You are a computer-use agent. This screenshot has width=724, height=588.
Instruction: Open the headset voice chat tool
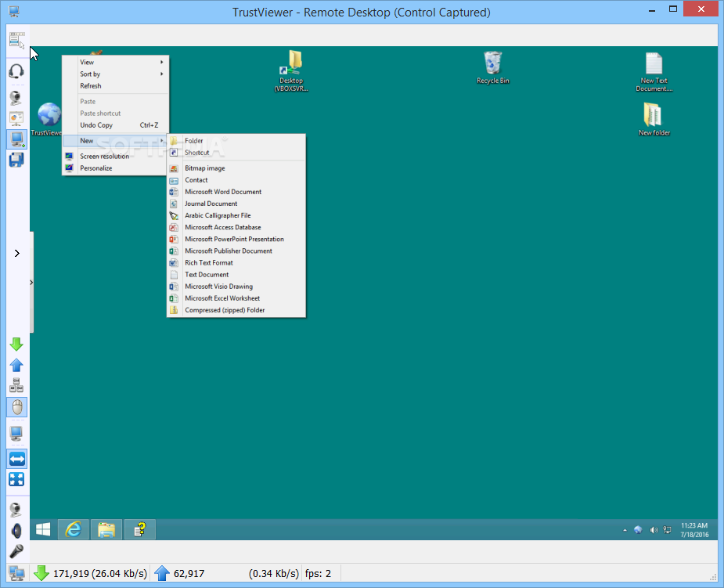[16, 71]
